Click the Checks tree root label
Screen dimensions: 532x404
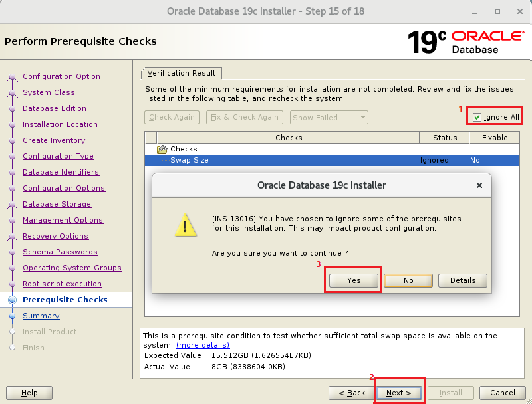[x=184, y=149]
